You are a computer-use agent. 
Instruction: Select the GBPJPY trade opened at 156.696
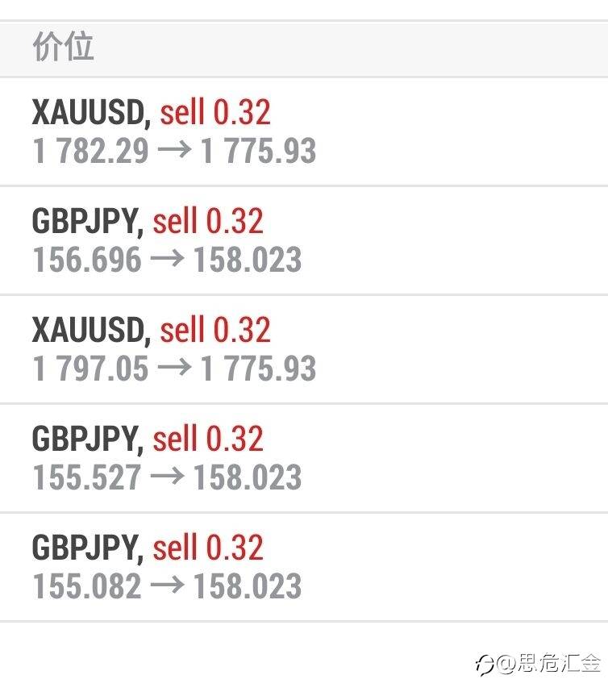304,240
